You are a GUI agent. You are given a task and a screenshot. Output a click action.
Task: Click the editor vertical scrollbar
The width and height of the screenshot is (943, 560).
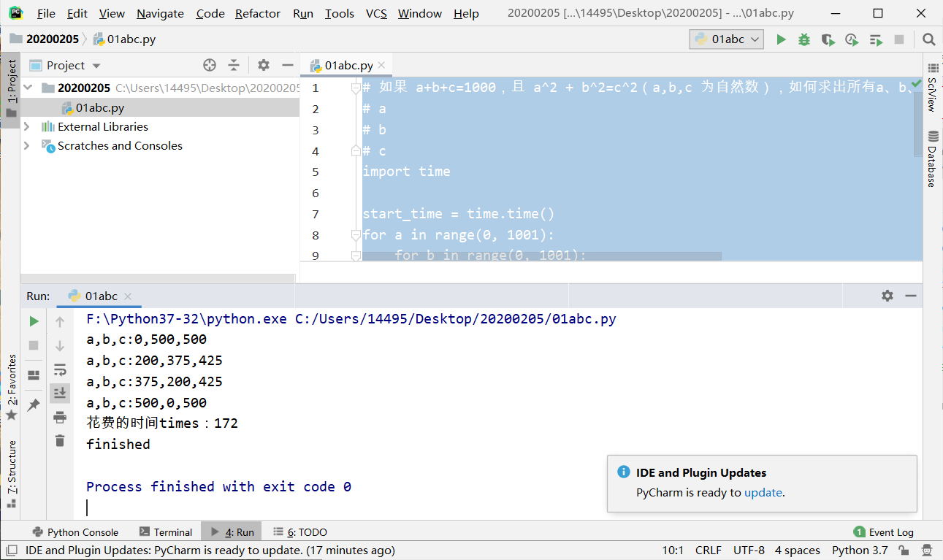tap(918, 124)
